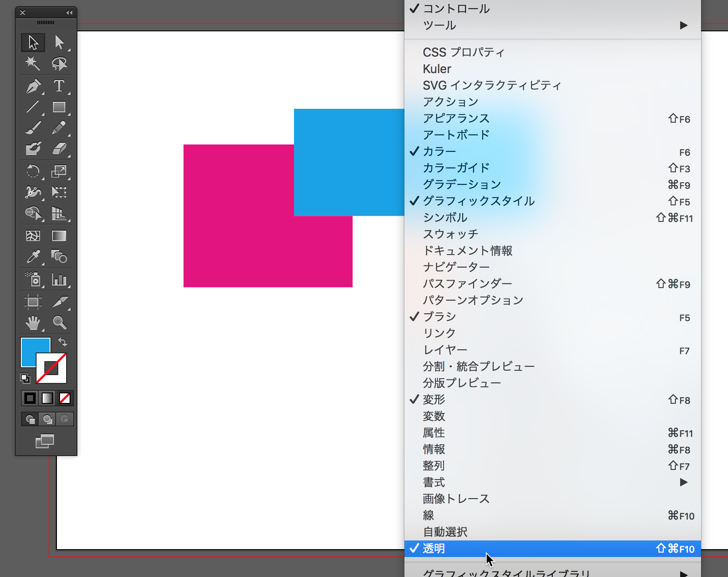
Task: Open the 線 panel
Action: pyautogui.click(x=553, y=515)
